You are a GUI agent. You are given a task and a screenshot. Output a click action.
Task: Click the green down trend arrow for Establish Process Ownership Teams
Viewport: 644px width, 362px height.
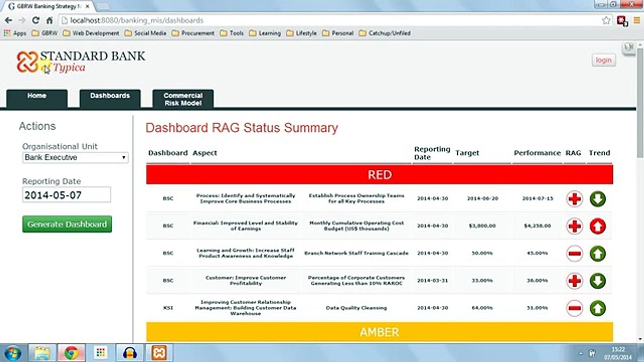click(x=597, y=199)
